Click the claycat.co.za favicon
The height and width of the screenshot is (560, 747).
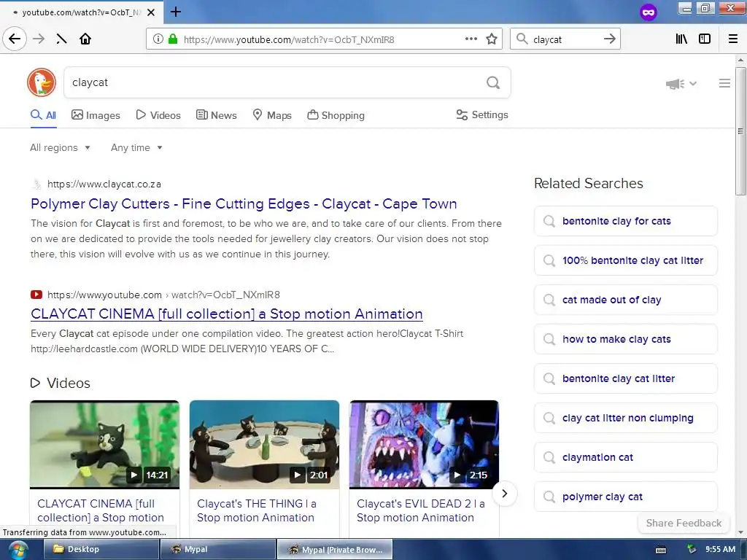coord(36,184)
